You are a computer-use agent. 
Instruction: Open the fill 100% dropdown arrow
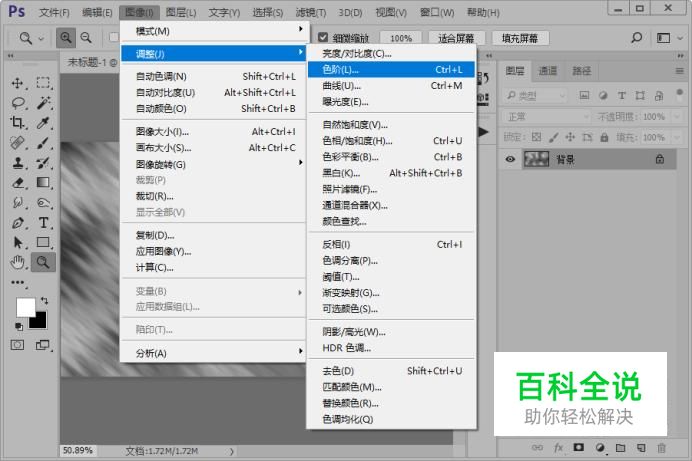(677, 137)
